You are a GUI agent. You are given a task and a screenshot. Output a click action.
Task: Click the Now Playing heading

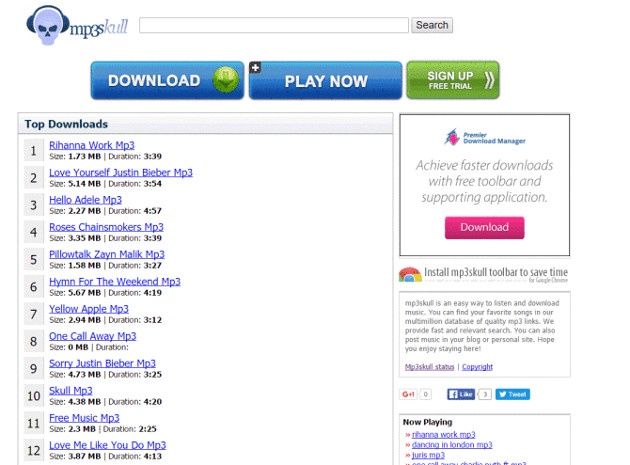[428, 422]
